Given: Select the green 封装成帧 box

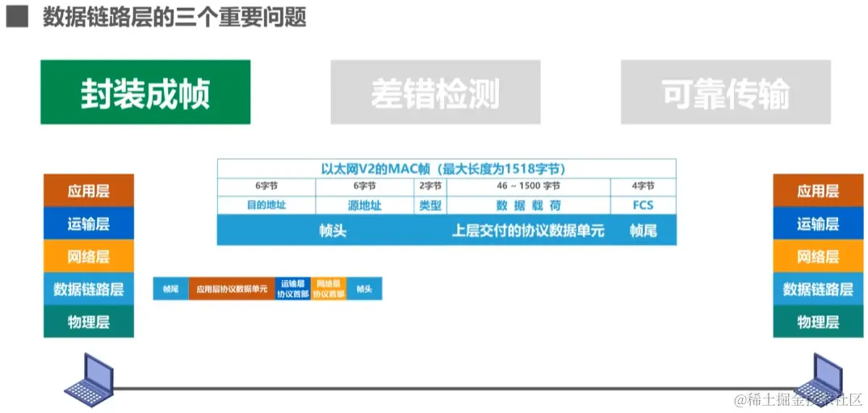Looking at the screenshot, I should [x=145, y=92].
